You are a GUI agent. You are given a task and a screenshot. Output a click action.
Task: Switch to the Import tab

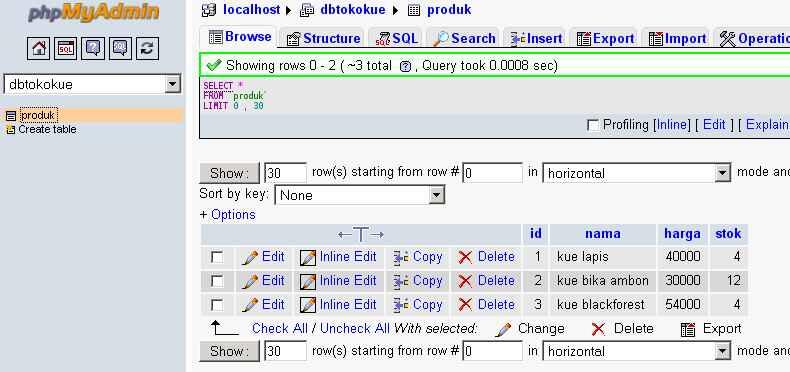pos(677,39)
